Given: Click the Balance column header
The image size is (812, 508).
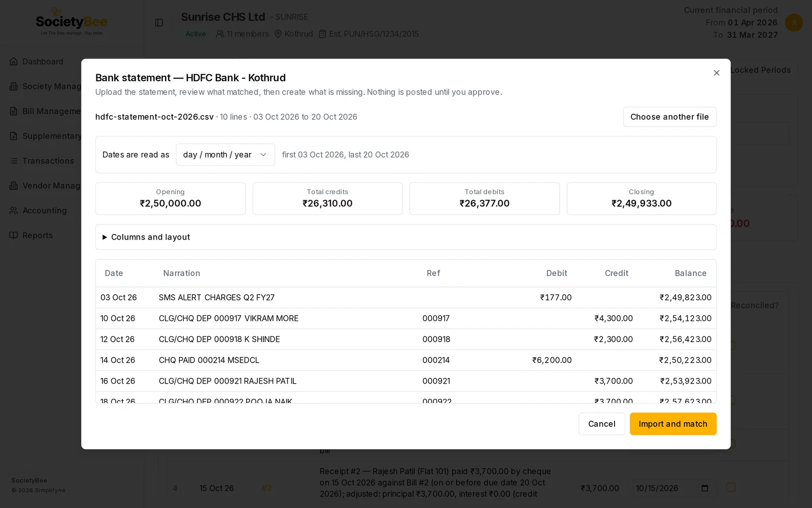Looking at the screenshot, I should click(691, 273).
